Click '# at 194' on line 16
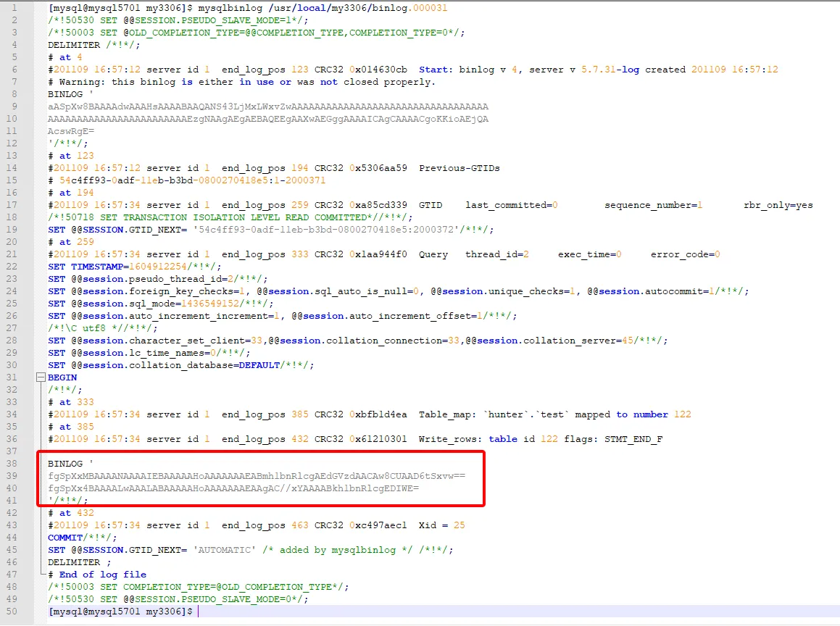Image resolution: width=840 pixels, height=626 pixels. point(71,193)
